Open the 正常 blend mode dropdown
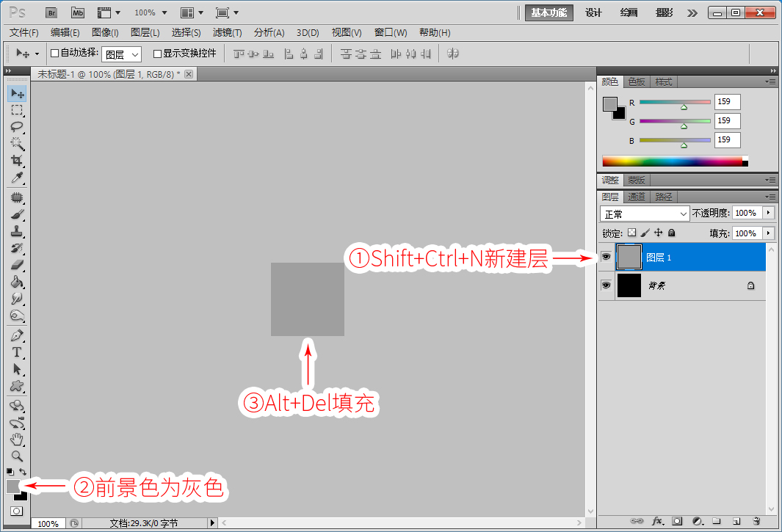This screenshot has height=532, width=782. [645, 214]
